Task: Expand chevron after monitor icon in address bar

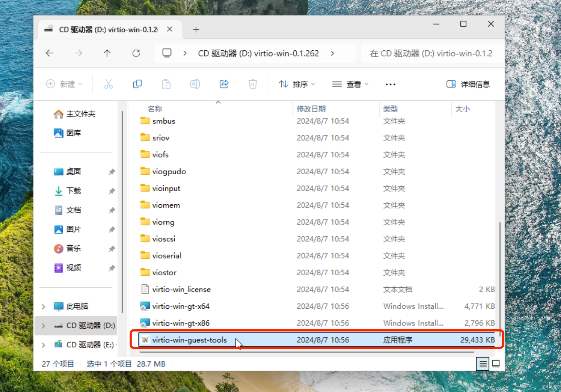Action: pyautogui.click(x=185, y=53)
